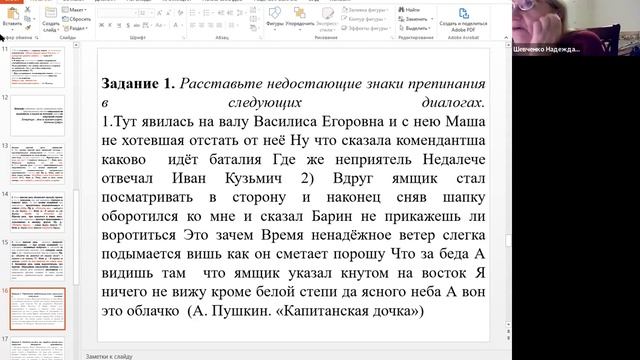640x360 pixels.
Task: Click the Format Painter brush icon
Action: click(x=27, y=28)
